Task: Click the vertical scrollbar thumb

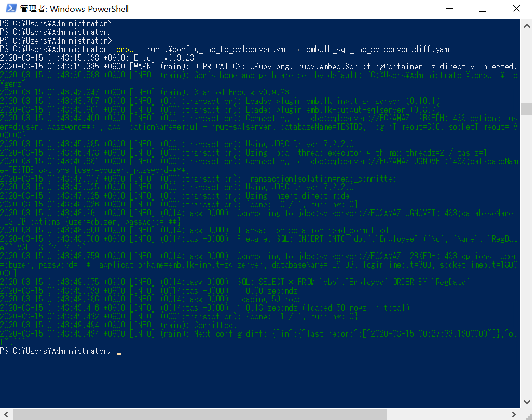Action: pos(527,109)
